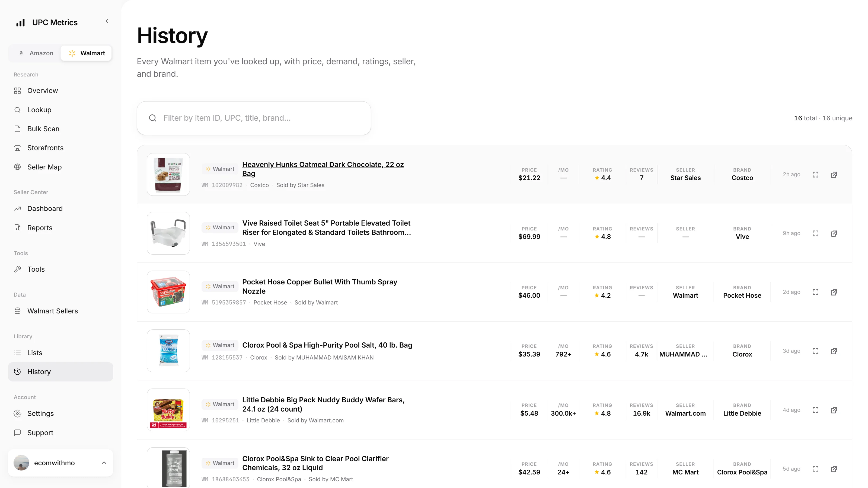Open Vive Raised Toilet Seat item
Image resolution: width=868 pixels, height=488 pixels.
[x=327, y=228]
